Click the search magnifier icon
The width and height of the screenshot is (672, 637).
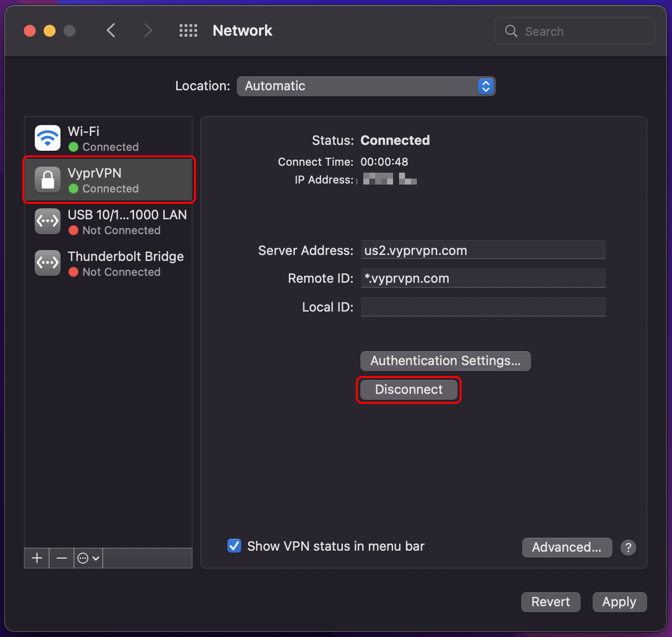coord(511,31)
